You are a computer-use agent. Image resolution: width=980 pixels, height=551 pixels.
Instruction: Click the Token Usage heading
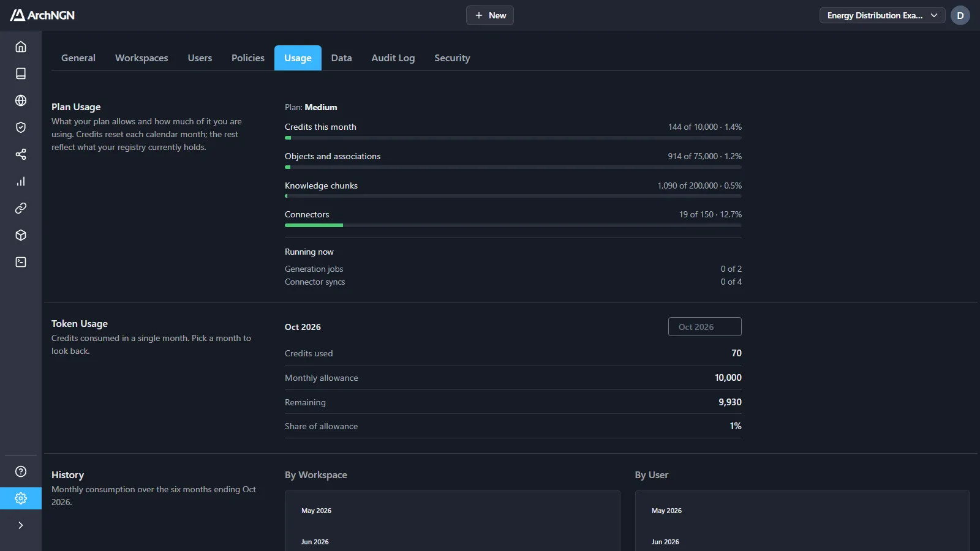tap(80, 324)
